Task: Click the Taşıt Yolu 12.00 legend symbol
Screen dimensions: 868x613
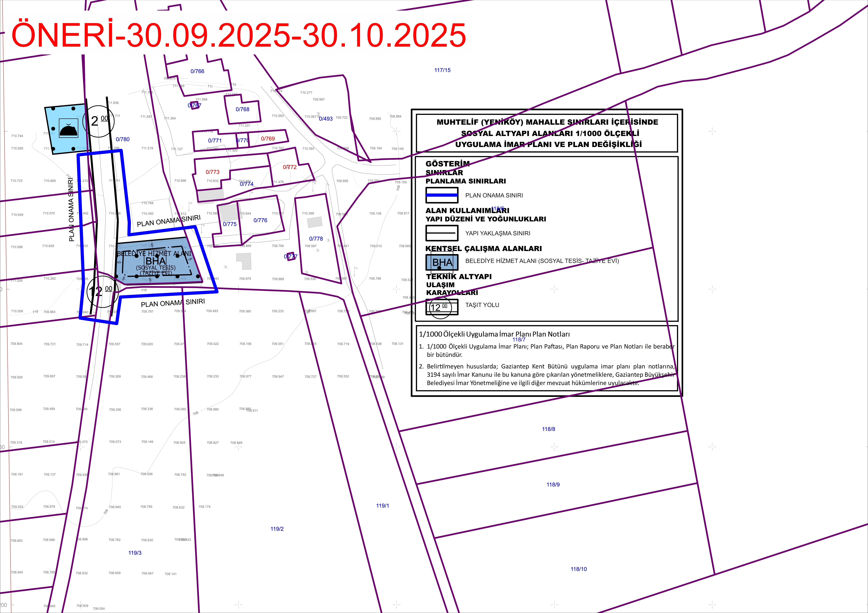Action: 442,307
